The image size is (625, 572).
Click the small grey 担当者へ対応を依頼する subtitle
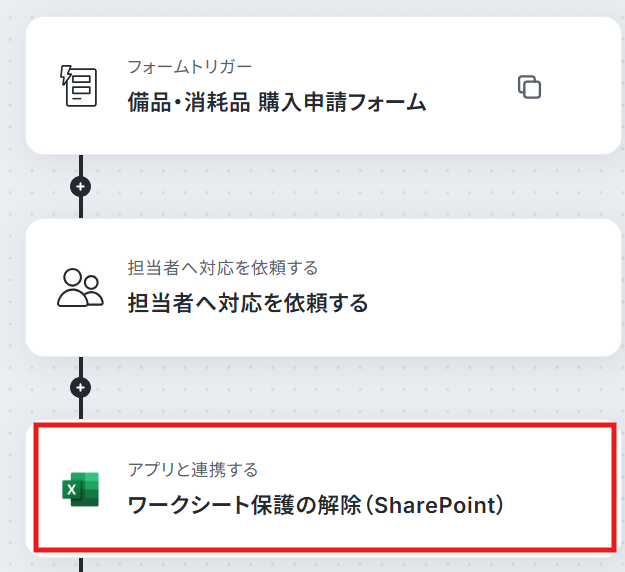[223, 268]
